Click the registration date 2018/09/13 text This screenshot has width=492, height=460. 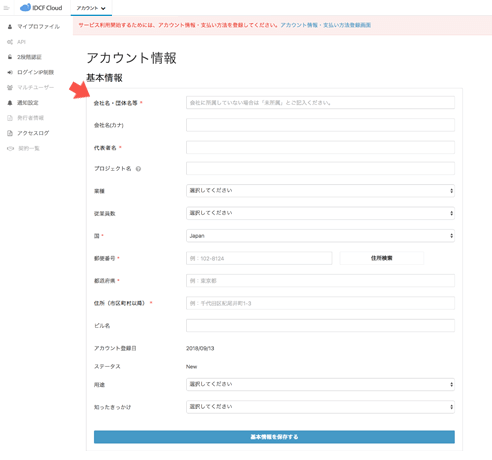200,348
